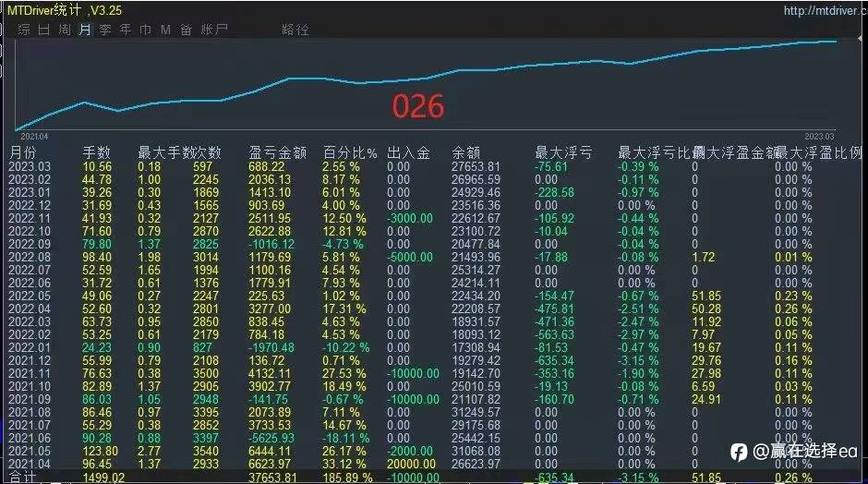The height and width of the screenshot is (484, 868).
Task: Click the 最大浮亏 column header
Action: click(x=563, y=152)
